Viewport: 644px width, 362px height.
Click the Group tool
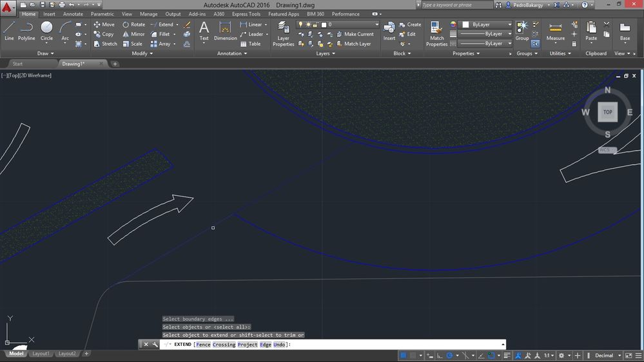(522, 31)
